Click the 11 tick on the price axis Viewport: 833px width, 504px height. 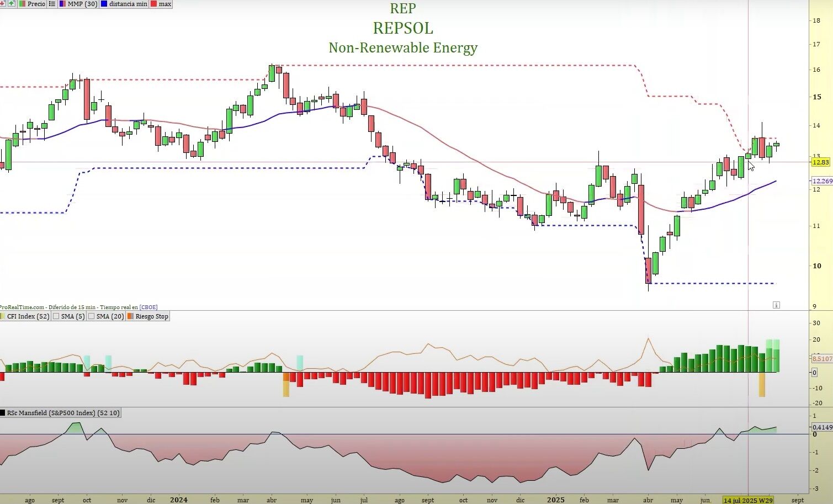point(816,226)
